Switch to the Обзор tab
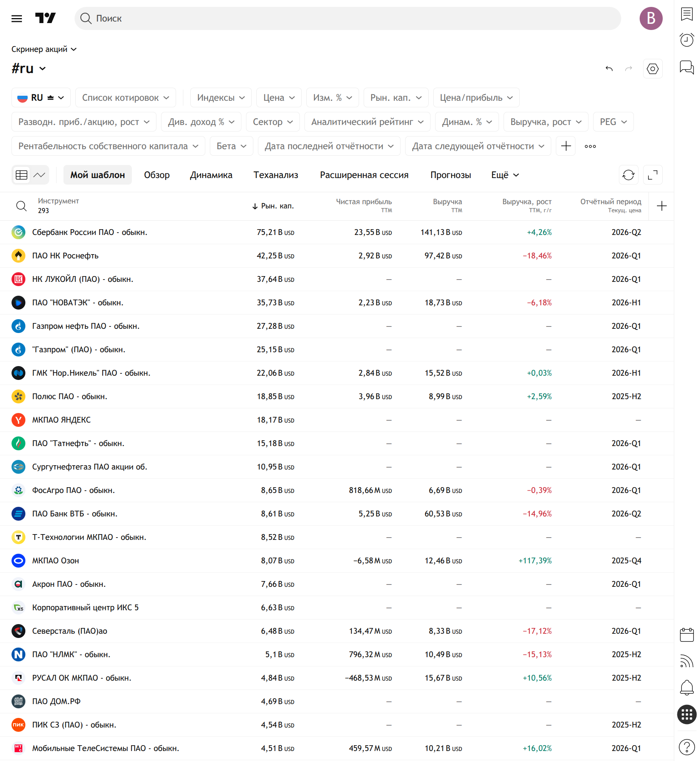The image size is (700, 761). coord(157,175)
